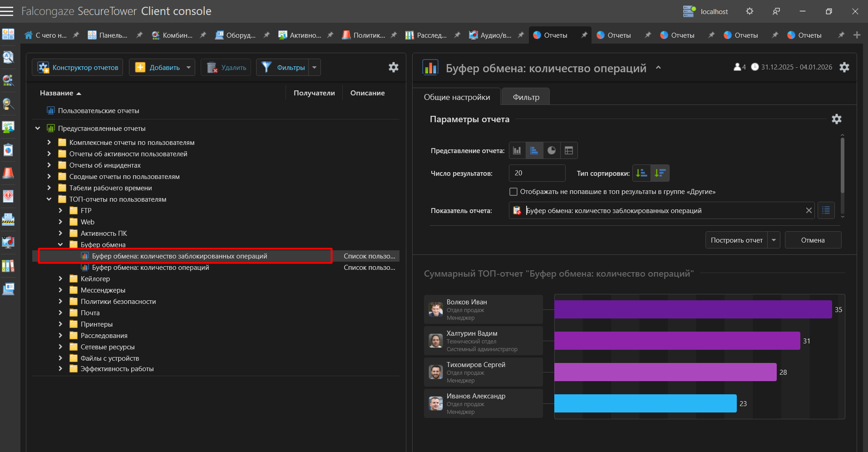Click the Построить отчет button
The height and width of the screenshot is (452, 868).
coord(736,240)
